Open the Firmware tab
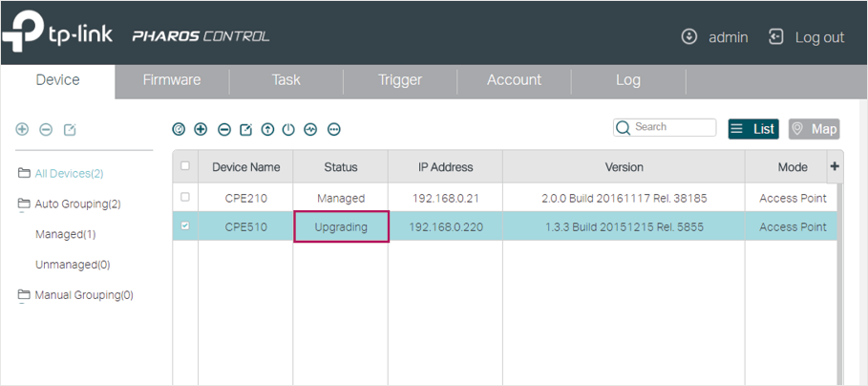 click(172, 80)
